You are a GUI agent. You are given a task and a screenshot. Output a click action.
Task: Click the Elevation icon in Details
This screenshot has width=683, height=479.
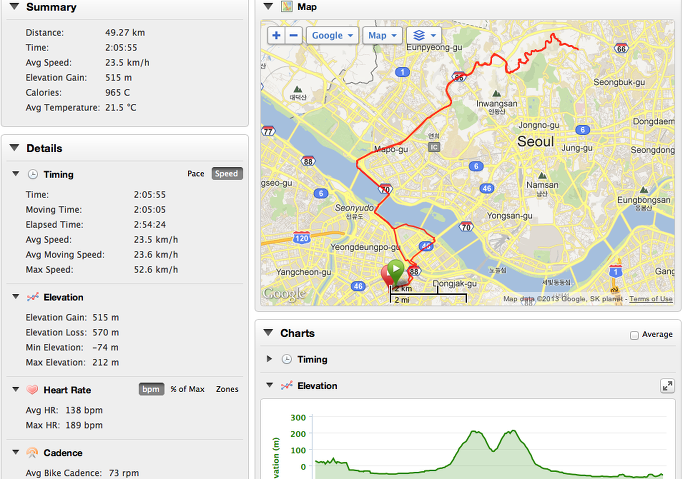(x=33, y=297)
